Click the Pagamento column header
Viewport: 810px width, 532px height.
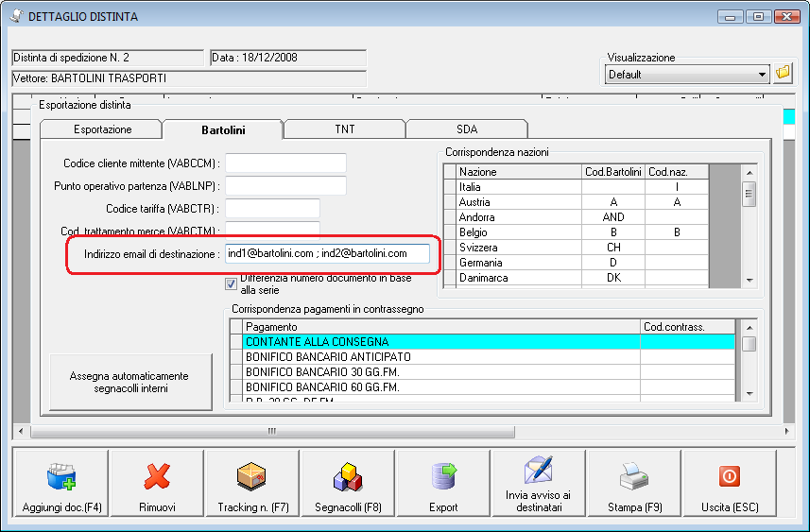pyautogui.click(x=441, y=326)
